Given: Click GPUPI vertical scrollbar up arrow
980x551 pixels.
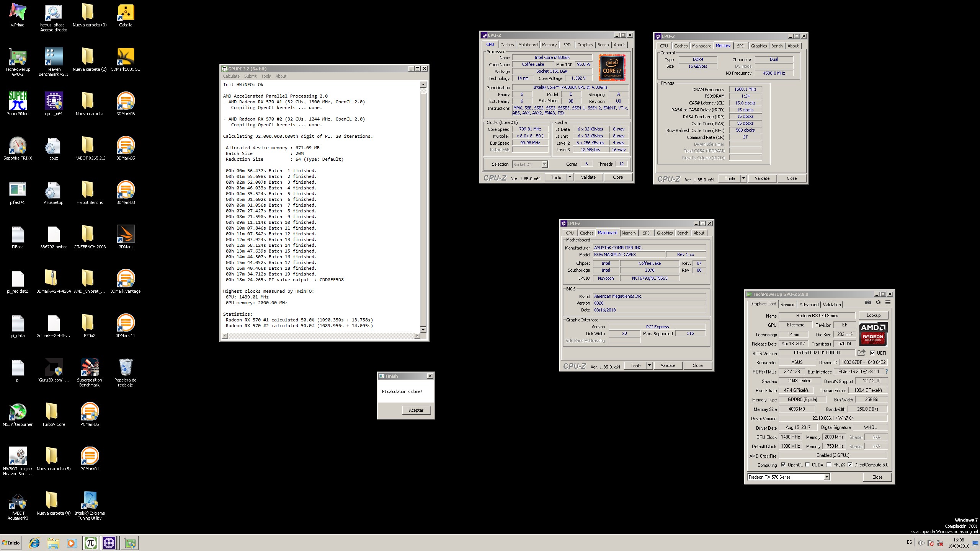Looking at the screenshot, I should pyautogui.click(x=423, y=85).
